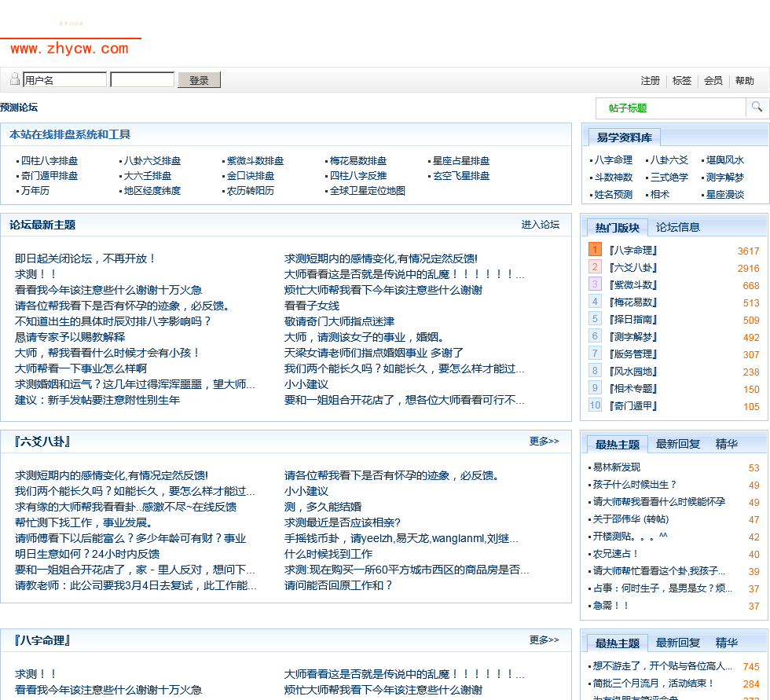Image resolution: width=770 pixels, height=700 pixels.
Task: Click the 预测论坛 breadcrumb
Action: click(19, 107)
